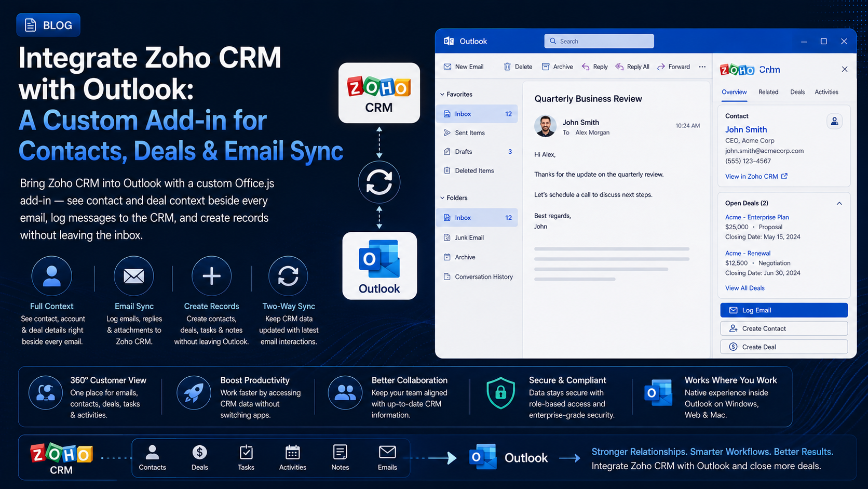This screenshot has width=868, height=489.
Task: Click the Deals dollar icon in bottom strip
Action: tap(199, 452)
